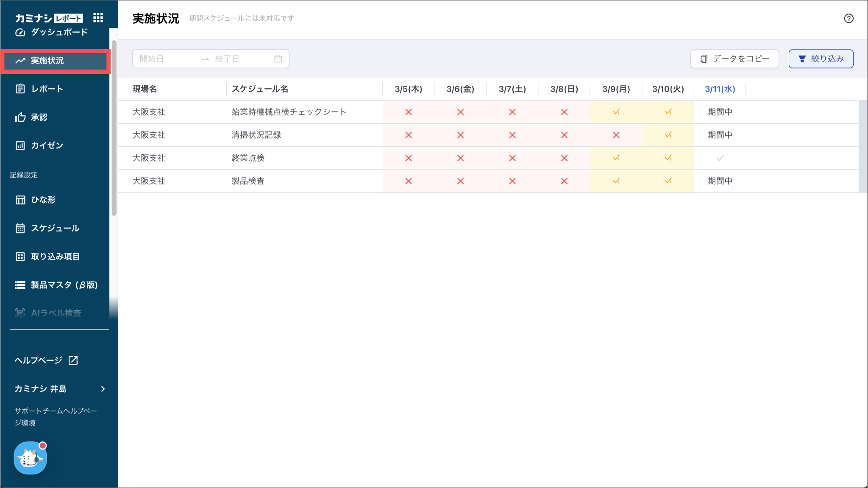Screen dimensions: 868x488
Task: Expand the カミナシ 井島 account chevron
Action: [103, 389]
